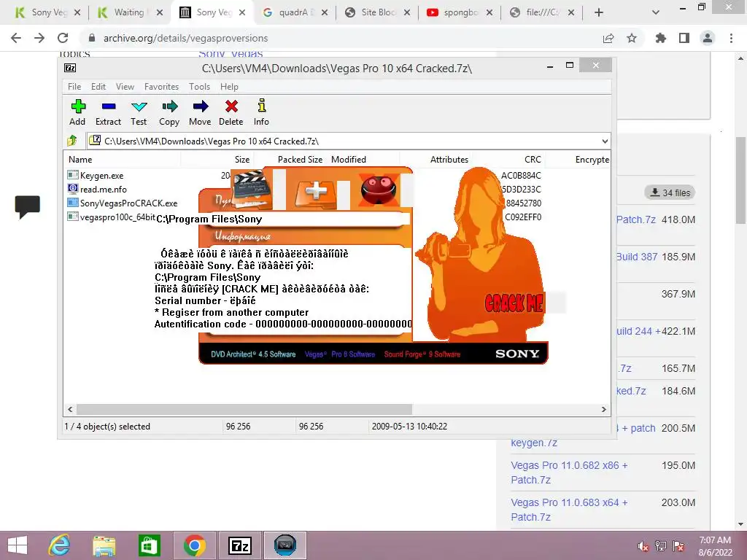Open the Help menu in 7-Zip
This screenshot has width=747, height=560.
229,87
